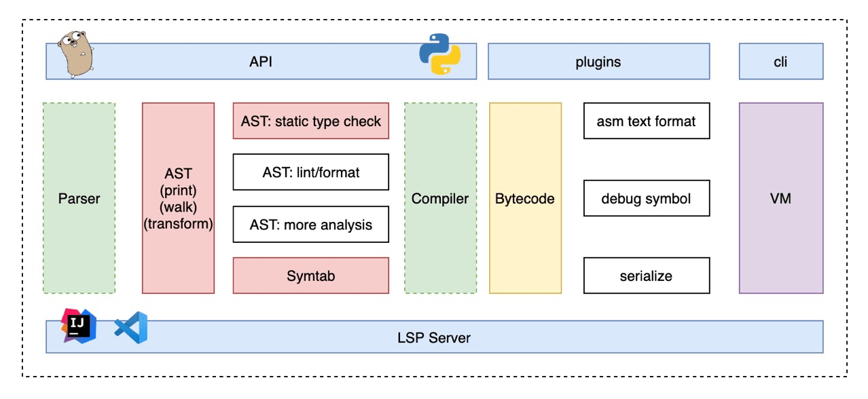Screen dimensions: 868x399
Task: Click the asm text format box
Action: coord(646,121)
